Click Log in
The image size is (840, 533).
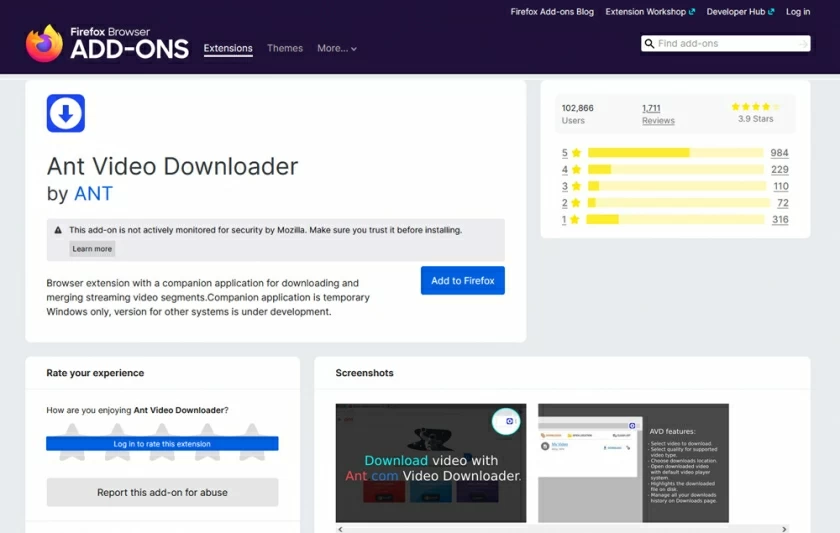point(798,12)
